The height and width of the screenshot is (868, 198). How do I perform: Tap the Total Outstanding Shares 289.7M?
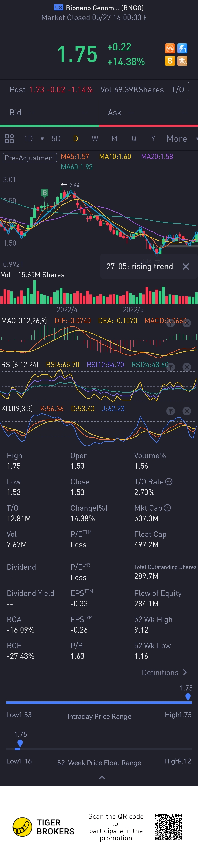[x=146, y=576]
